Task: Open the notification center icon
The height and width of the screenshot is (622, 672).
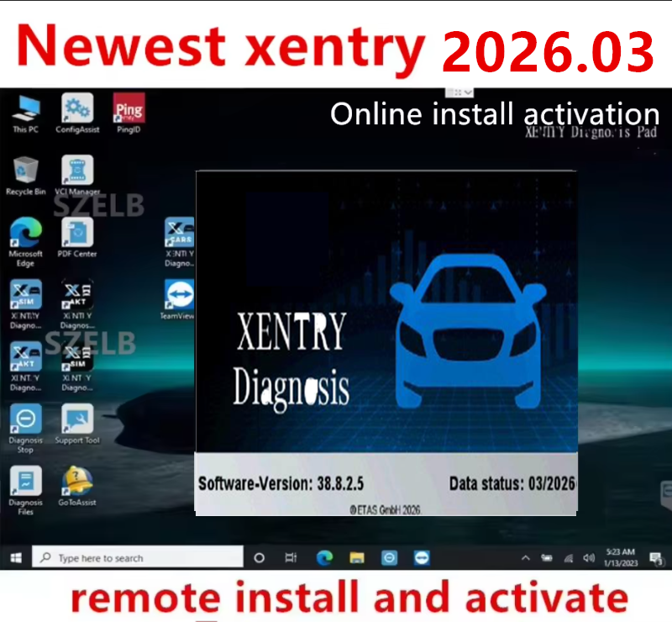Action: pos(656,558)
